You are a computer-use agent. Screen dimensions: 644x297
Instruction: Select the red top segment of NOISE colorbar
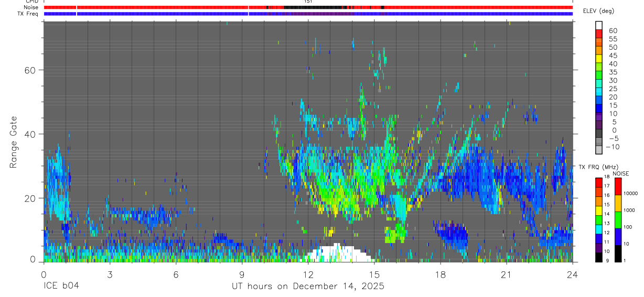pos(618,186)
